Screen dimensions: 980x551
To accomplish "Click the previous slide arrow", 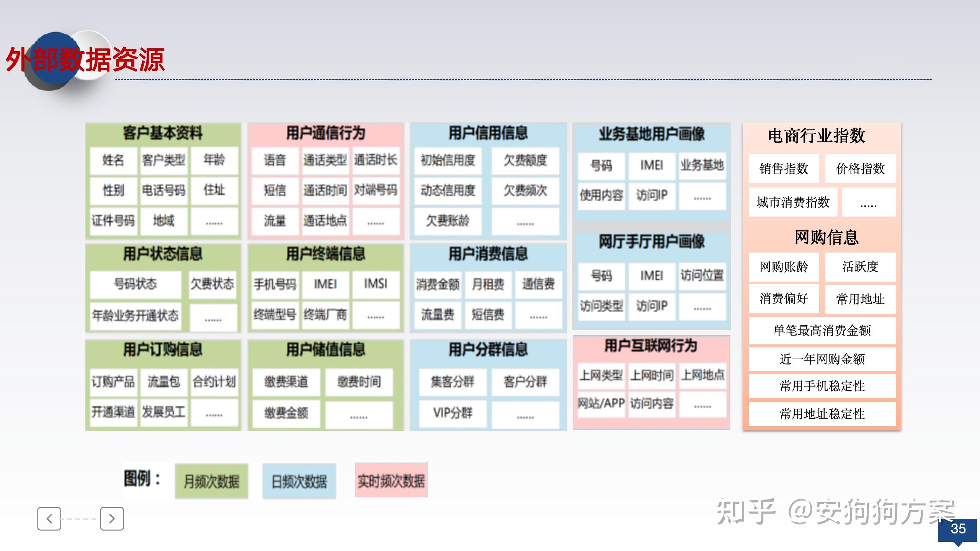I will [x=50, y=519].
